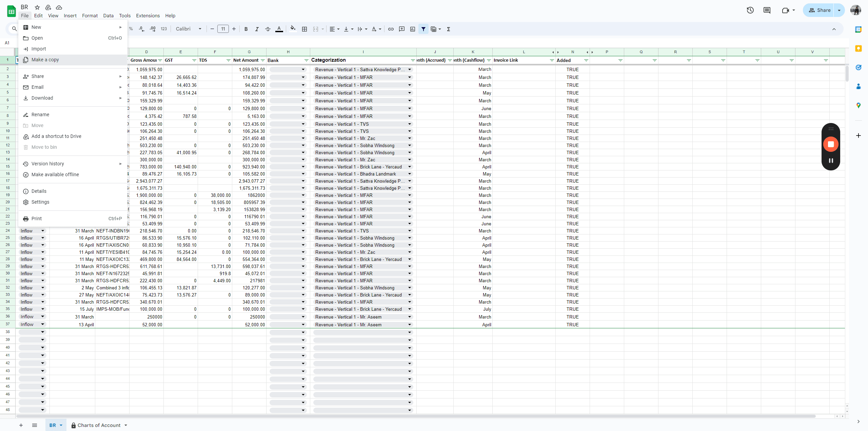Click the Share button
Image resolution: width=868 pixels, height=431 pixels.
[819, 10]
